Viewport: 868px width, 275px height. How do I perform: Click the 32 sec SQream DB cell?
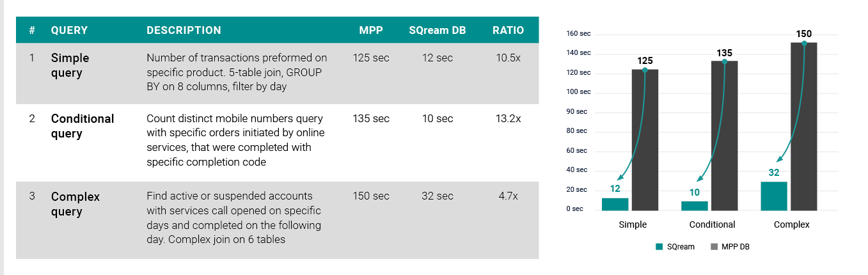(438, 196)
